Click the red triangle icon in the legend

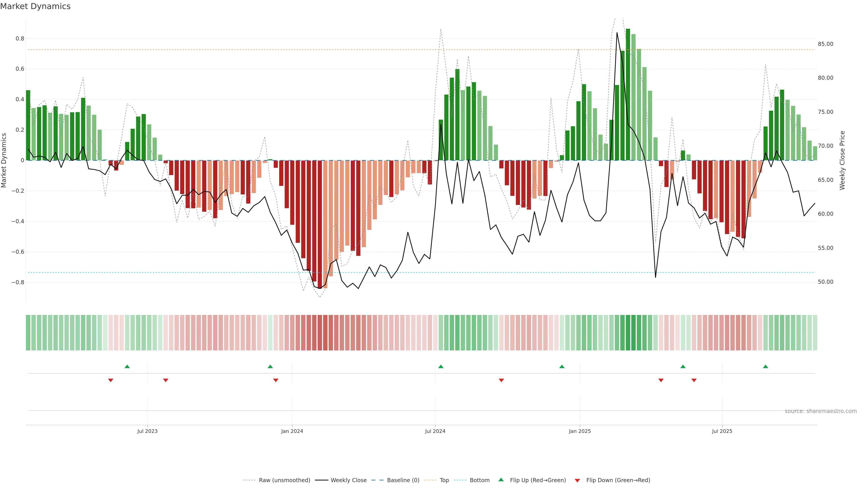coord(577,480)
